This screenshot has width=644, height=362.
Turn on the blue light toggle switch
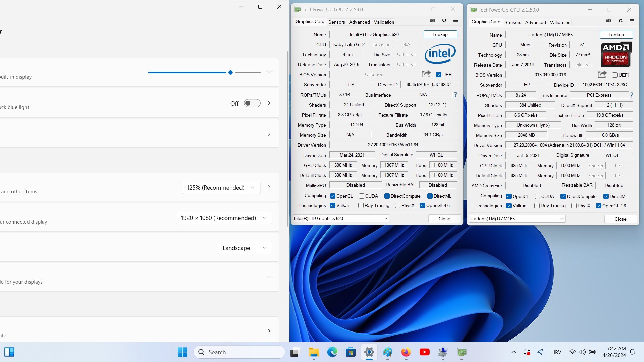(252, 103)
